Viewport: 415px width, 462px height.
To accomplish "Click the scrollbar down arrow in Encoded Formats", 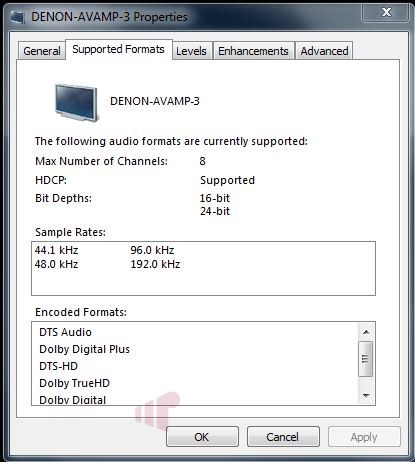I will [366, 396].
